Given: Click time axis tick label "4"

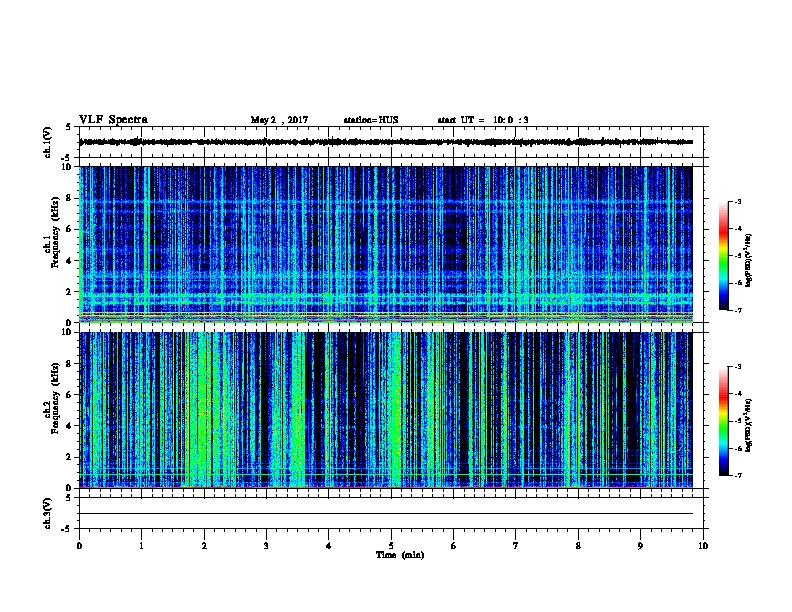Looking at the screenshot, I should click(x=329, y=546).
